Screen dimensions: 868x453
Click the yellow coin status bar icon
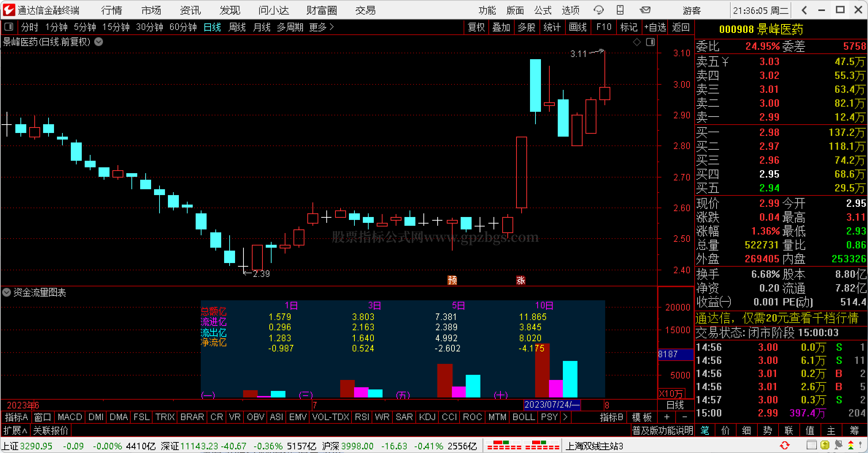click(x=825, y=445)
